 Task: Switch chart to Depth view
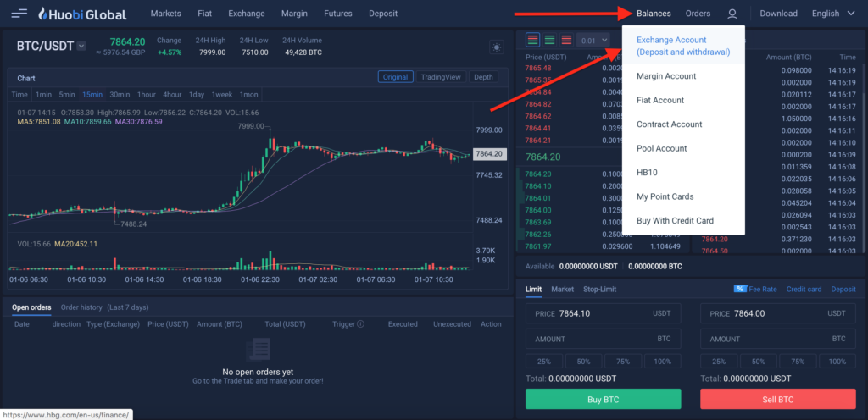click(x=483, y=77)
